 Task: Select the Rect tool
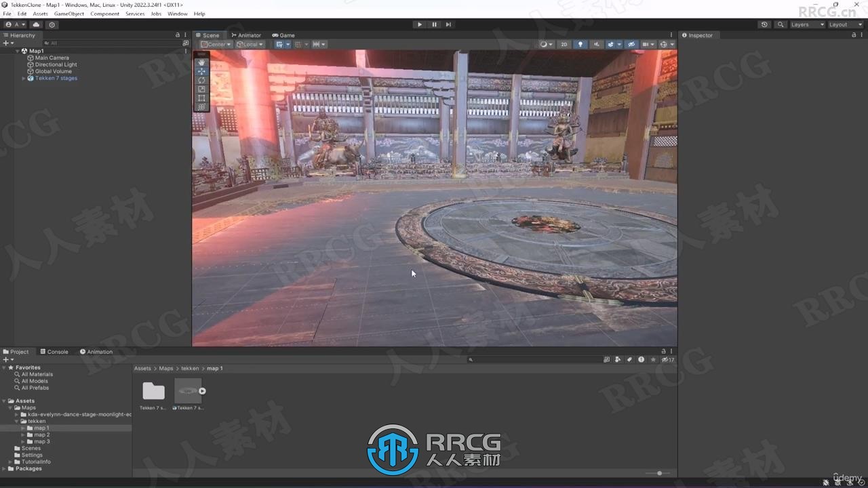pyautogui.click(x=201, y=98)
